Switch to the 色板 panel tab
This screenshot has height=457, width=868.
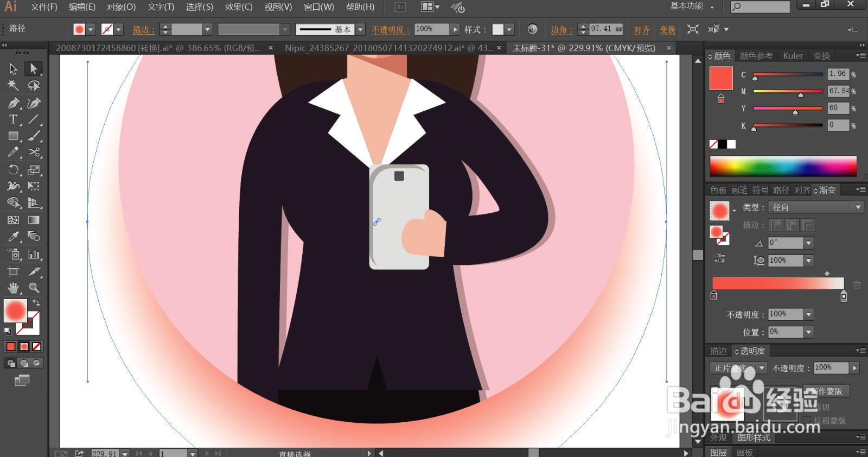coord(718,190)
